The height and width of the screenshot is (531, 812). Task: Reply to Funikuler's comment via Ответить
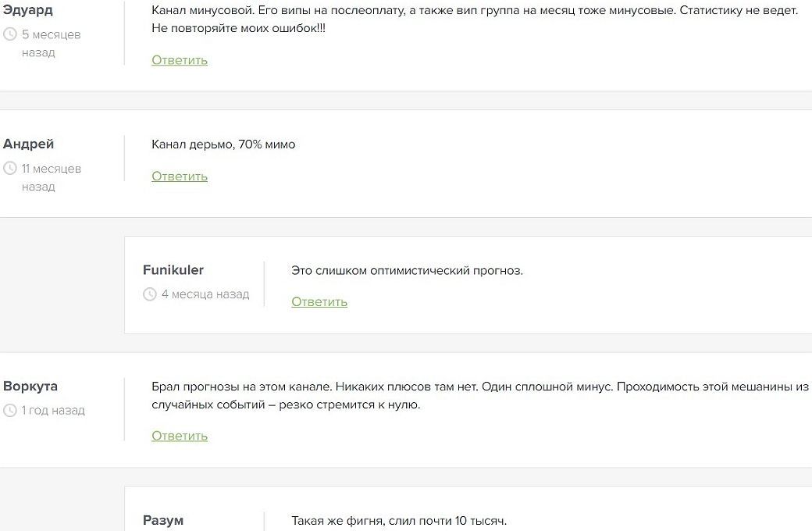(319, 301)
